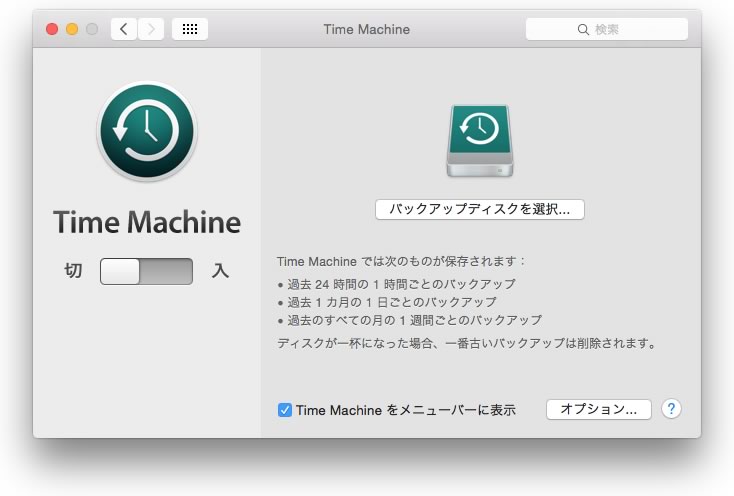Toggle the Time Machine on/off switch
This screenshot has height=496, width=734.
[147, 271]
